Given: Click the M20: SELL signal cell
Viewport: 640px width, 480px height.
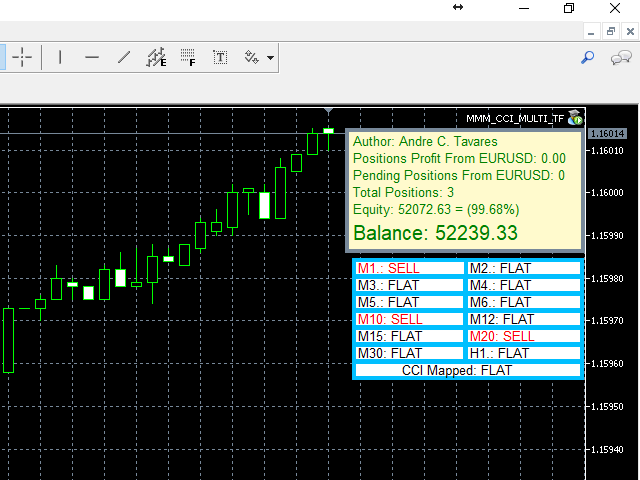Looking at the screenshot, I should coord(524,336).
